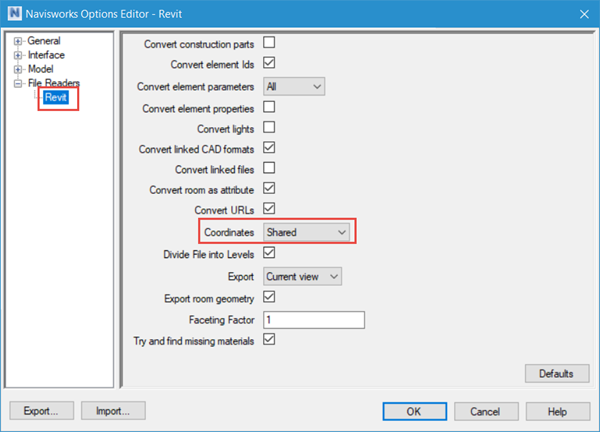This screenshot has height=432, width=600.
Task: Click the Coordinates label text
Action: point(229,232)
